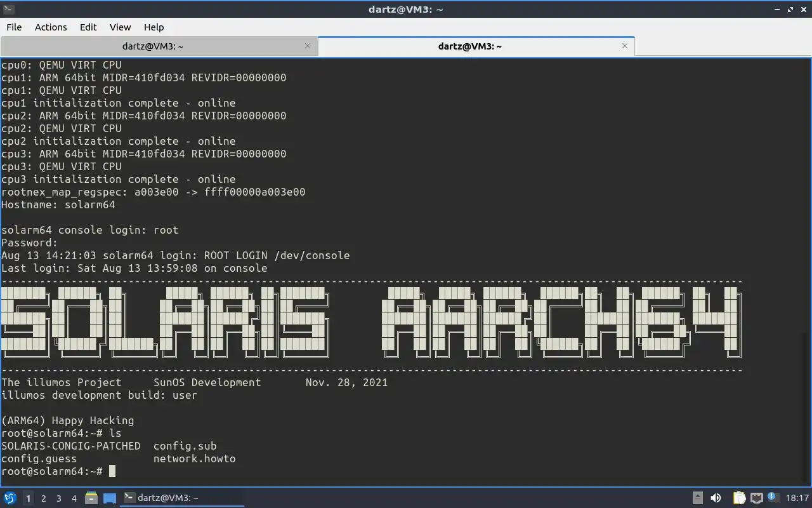The width and height of the screenshot is (812, 508).
Task: Click the terminal icon in window title bar
Action: click(8, 9)
